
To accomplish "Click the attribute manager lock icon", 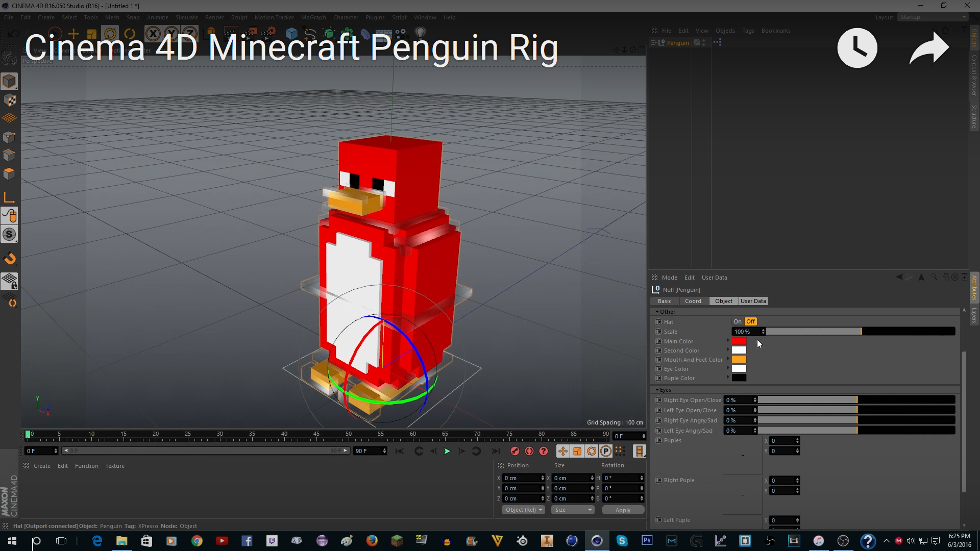I will point(945,277).
